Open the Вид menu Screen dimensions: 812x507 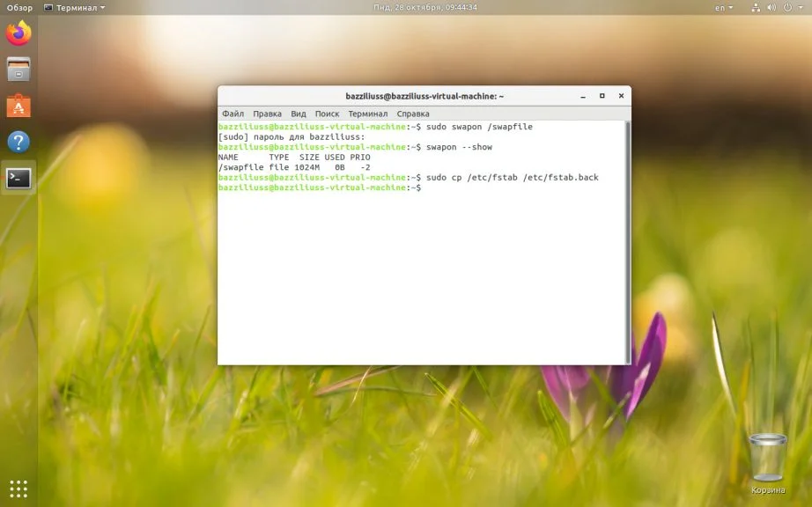tap(299, 114)
